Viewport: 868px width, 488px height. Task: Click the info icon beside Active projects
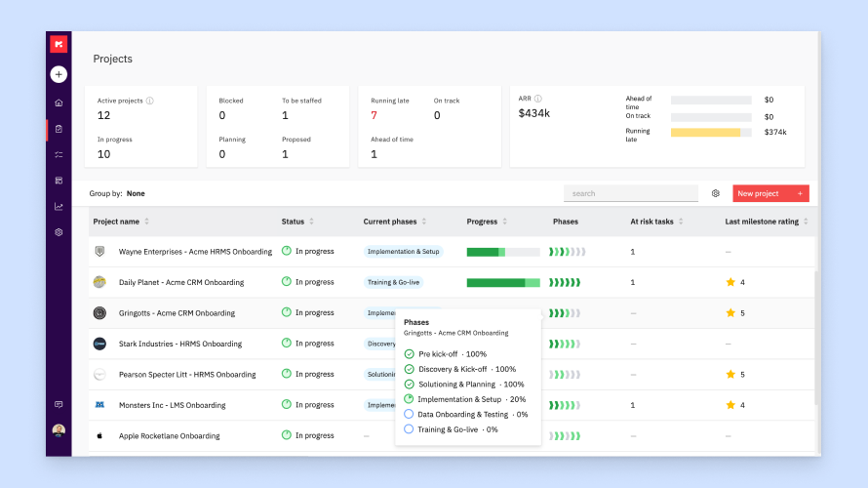click(149, 101)
